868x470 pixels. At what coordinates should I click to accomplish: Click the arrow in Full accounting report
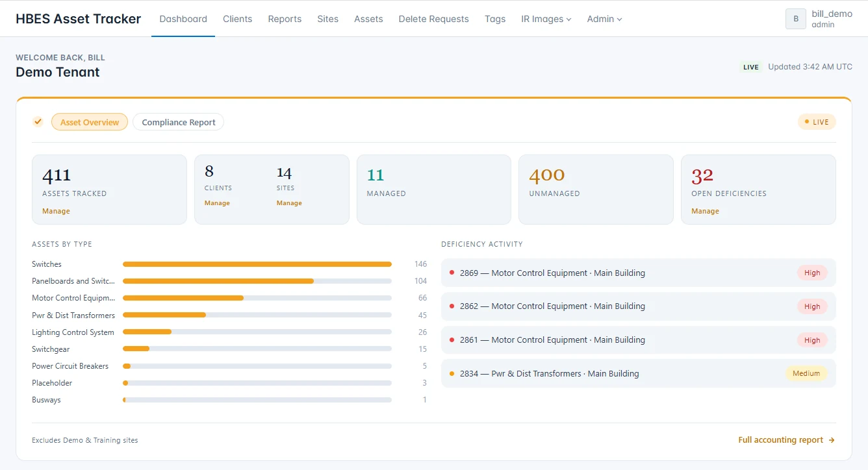click(x=832, y=440)
